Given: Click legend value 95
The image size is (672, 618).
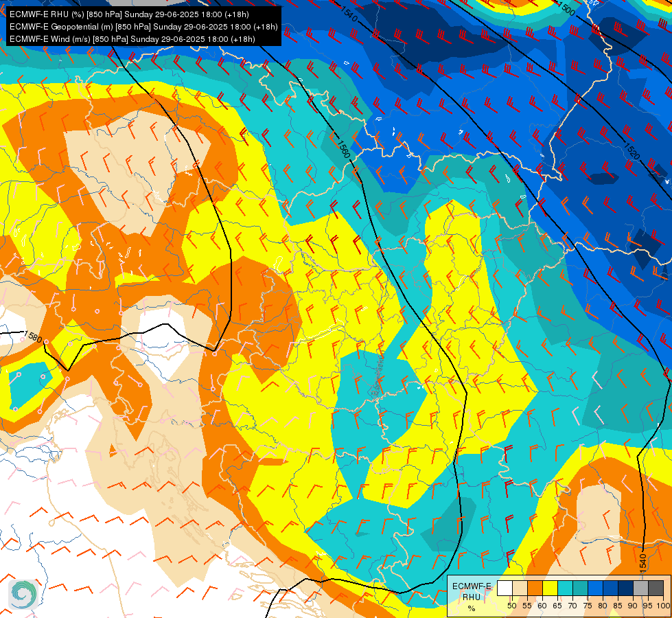Looking at the screenshot, I should point(647,606).
